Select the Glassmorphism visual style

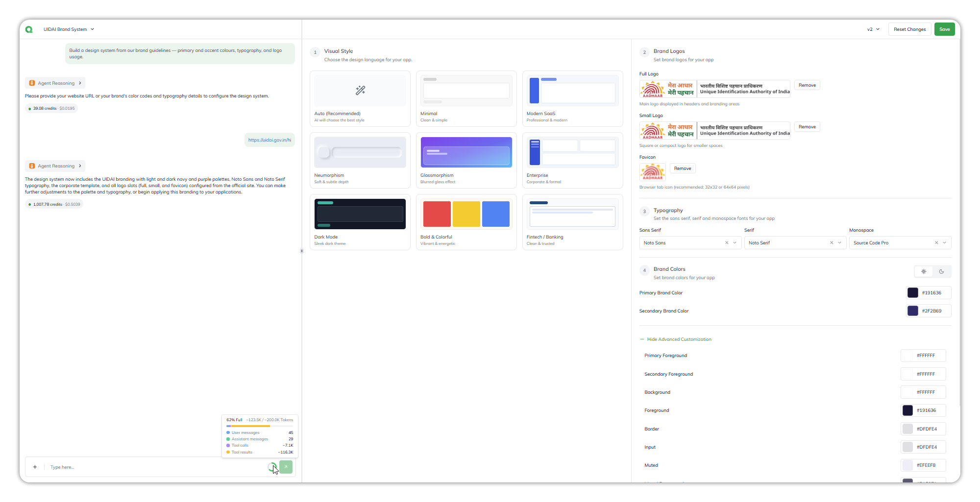tap(466, 160)
